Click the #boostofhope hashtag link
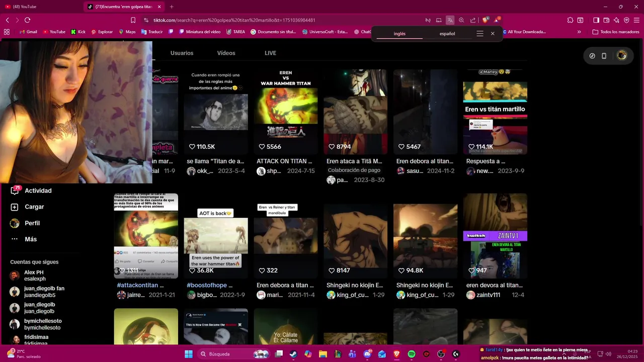The width and height of the screenshot is (644, 362). point(206,285)
